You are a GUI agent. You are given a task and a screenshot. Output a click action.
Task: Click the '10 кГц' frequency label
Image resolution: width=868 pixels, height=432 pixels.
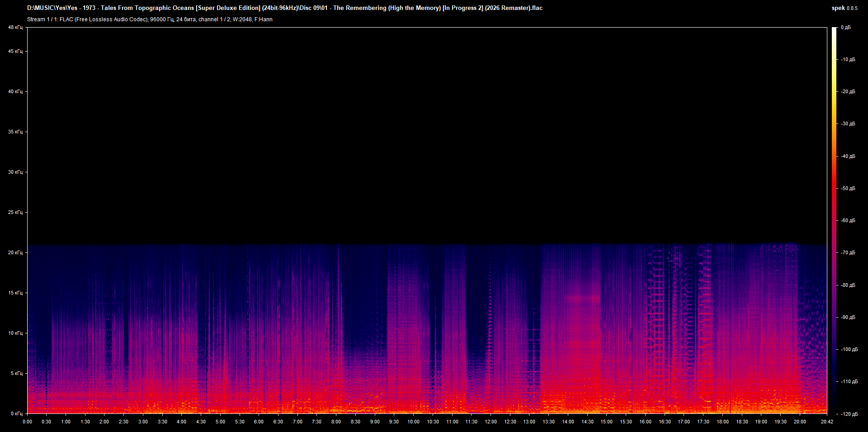[15, 333]
